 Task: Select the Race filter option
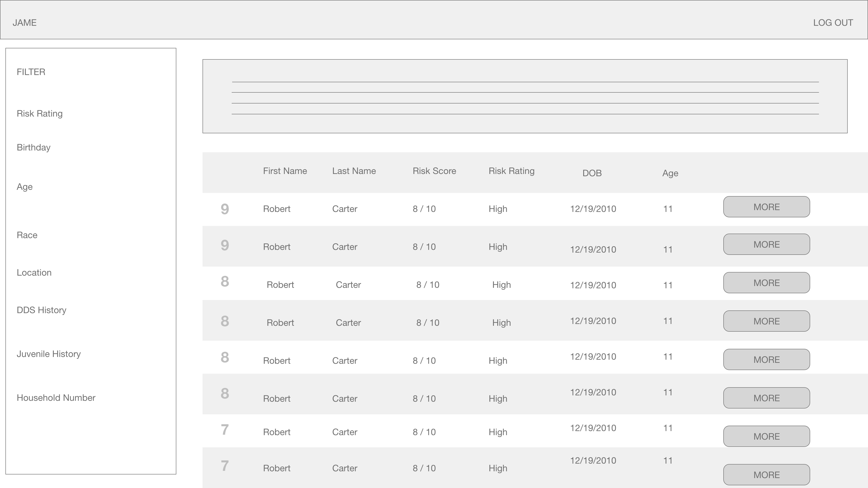(x=27, y=235)
